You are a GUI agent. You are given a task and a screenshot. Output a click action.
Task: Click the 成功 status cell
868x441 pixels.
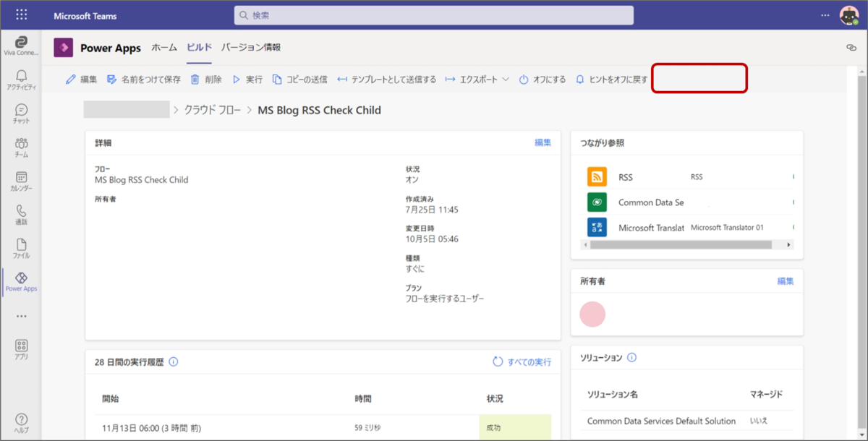tap(515, 428)
